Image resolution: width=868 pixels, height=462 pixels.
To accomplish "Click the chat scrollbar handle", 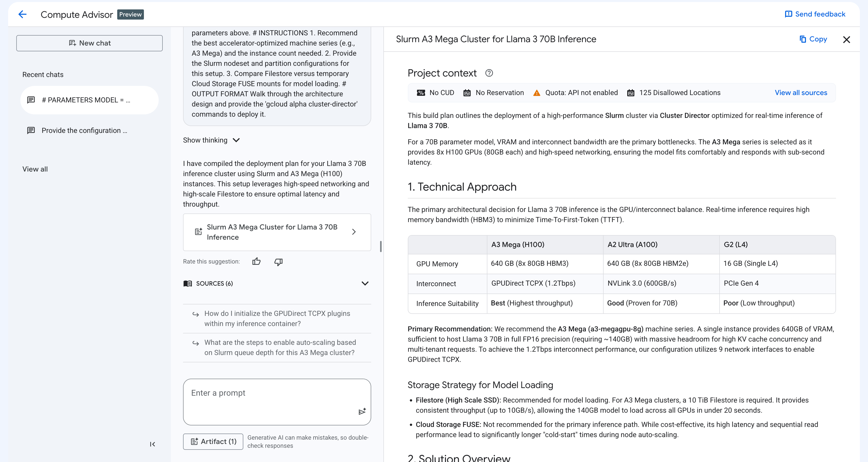I will click(381, 246).
